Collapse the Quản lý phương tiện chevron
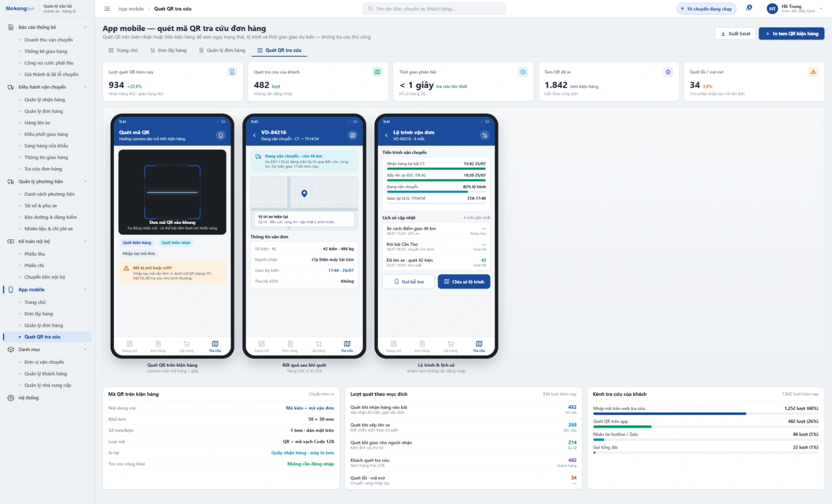 click(85, 182)
